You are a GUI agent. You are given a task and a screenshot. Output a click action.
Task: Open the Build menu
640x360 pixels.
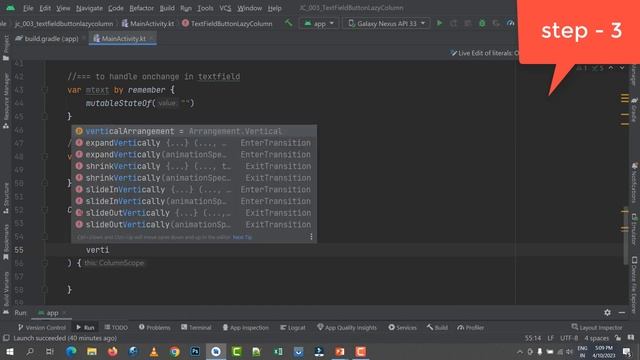[x=167, y=8]
